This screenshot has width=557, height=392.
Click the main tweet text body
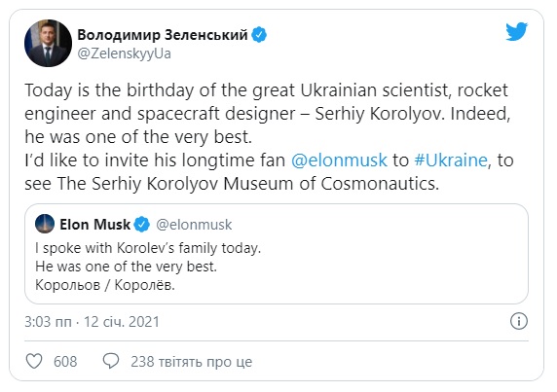click(269, 137)
